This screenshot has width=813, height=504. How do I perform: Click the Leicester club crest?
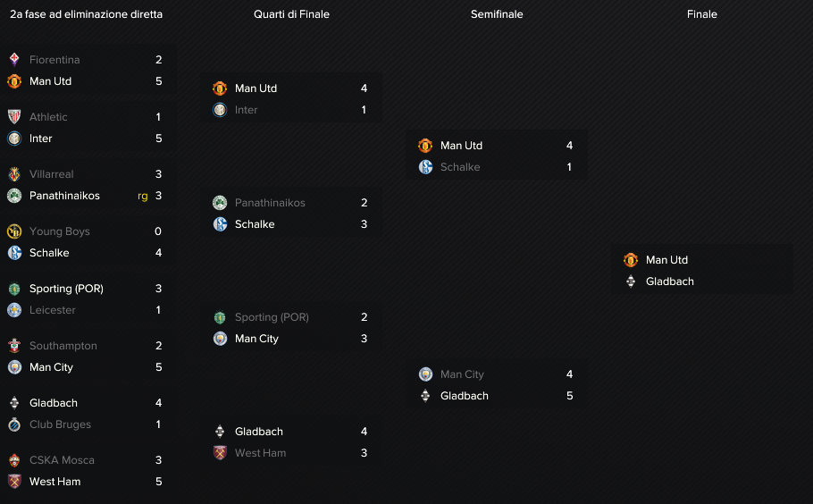coord(14,310)
